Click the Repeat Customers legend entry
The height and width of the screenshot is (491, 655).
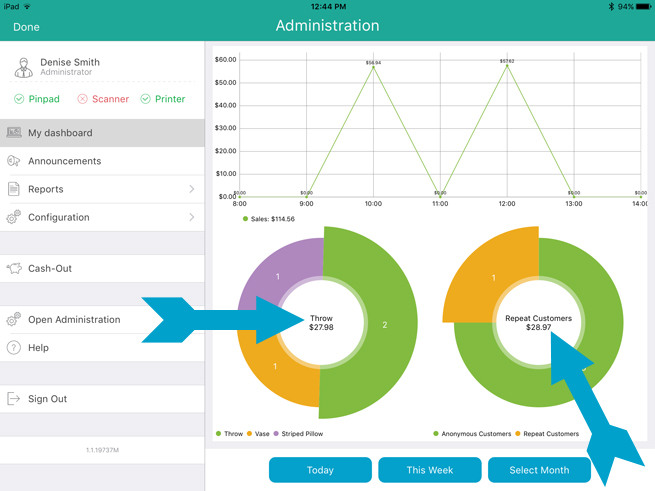pyautogui.click(x=547, y=434)
